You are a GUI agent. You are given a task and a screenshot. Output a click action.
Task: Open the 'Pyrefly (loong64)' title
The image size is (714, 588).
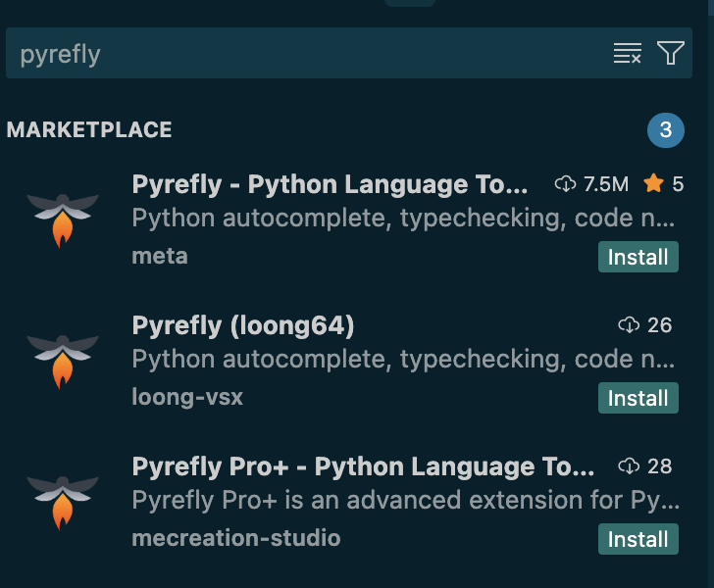(243, 326)
